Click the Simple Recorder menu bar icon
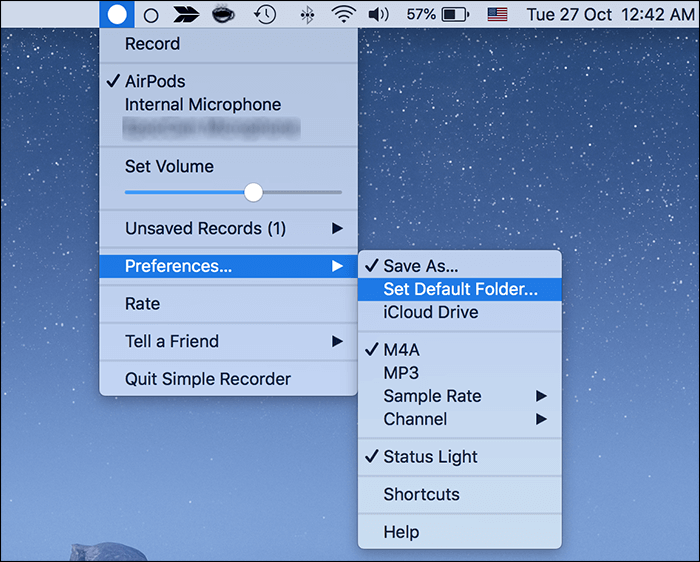The image size is (700, 562). coord(117,14)
